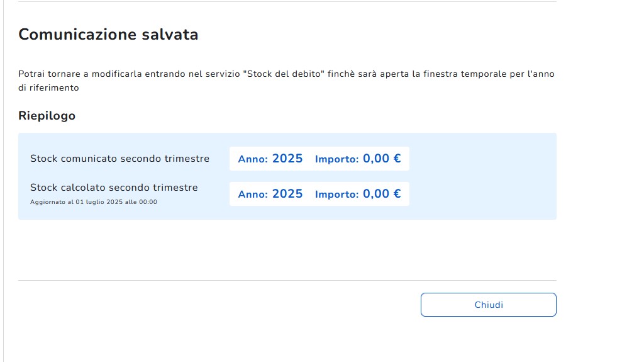
Task: Click the quoted "Stock del debito" service name
Action: [283, 74]
